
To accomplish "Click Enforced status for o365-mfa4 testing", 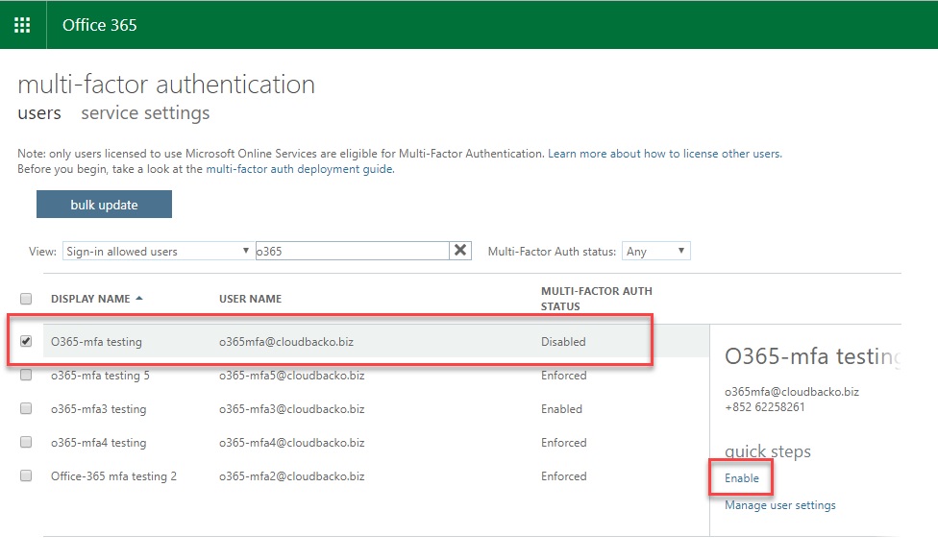I will click(x=563, y=442).
